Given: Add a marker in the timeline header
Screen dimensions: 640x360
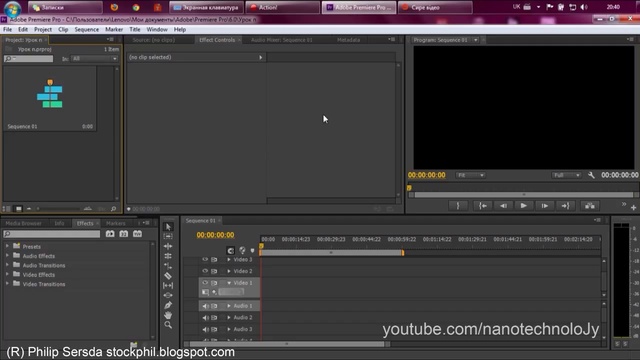Looking at the screenshot, I should coord(252,250).
